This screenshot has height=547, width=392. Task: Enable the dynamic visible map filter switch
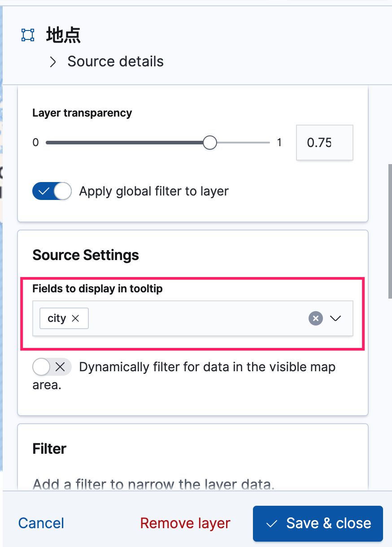(x=52, y=367)
